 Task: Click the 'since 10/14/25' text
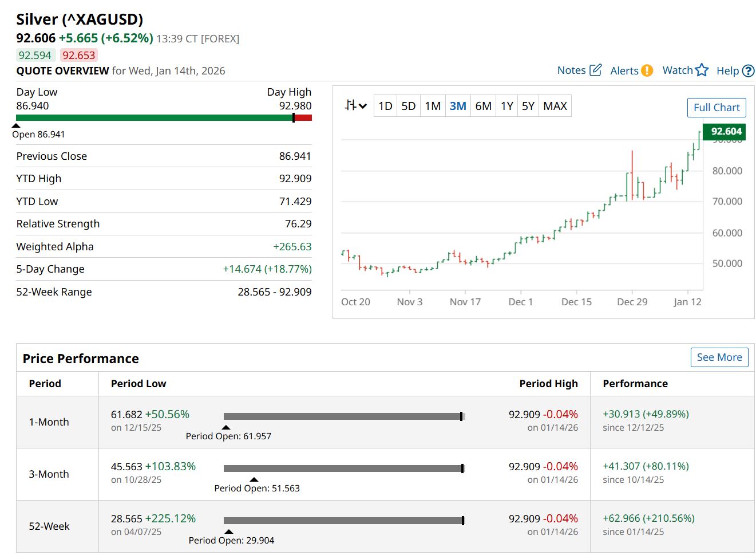(634, 480)
